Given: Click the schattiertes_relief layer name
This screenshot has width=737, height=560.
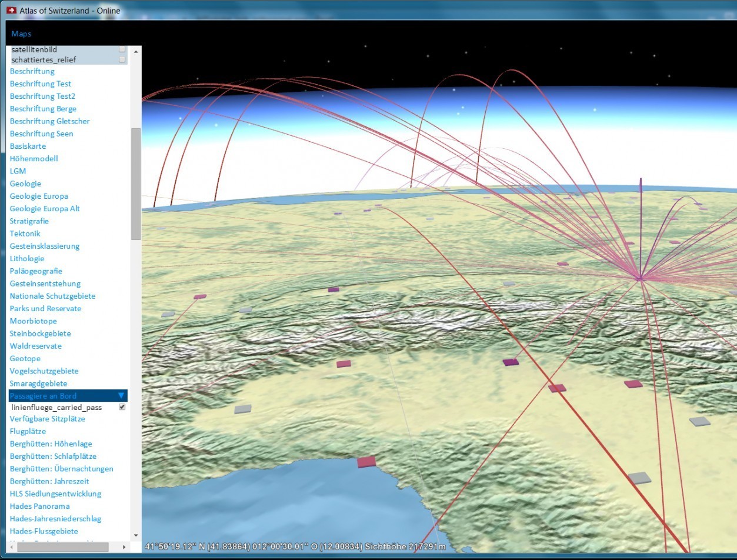Looking at the screenshot, I should pos(44,59).
